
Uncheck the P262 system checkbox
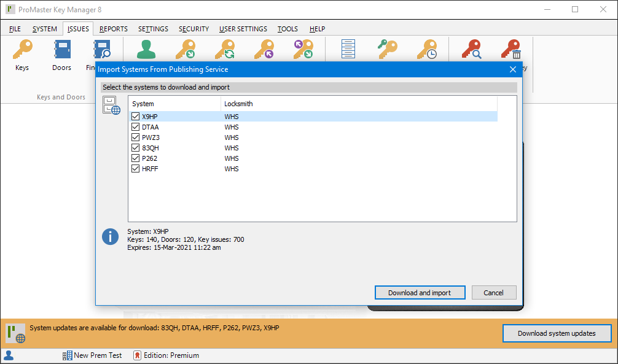pyautogui.click(x=136, y=158)
